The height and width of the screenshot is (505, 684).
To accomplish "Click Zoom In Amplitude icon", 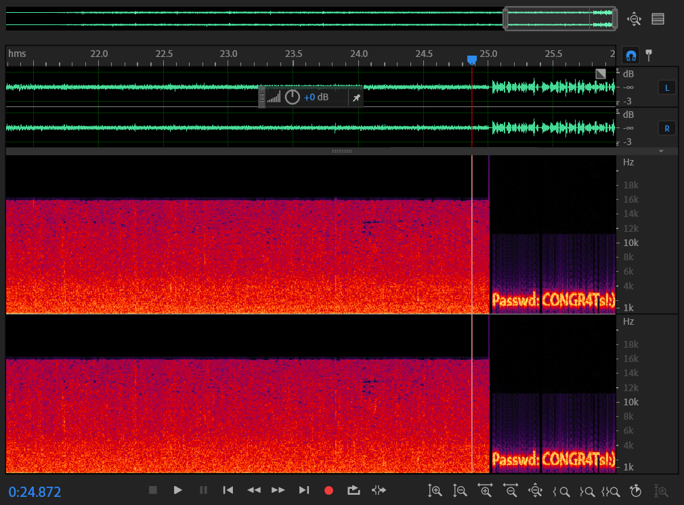I will pos(435,491).
